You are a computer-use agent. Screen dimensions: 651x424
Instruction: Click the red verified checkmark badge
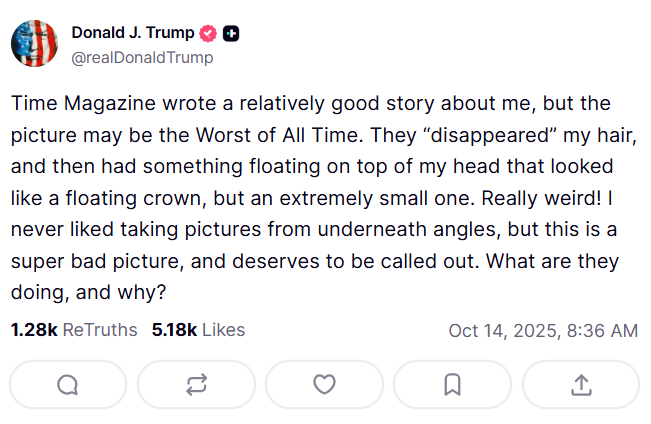pyautogui.click(x=208, y=33)
